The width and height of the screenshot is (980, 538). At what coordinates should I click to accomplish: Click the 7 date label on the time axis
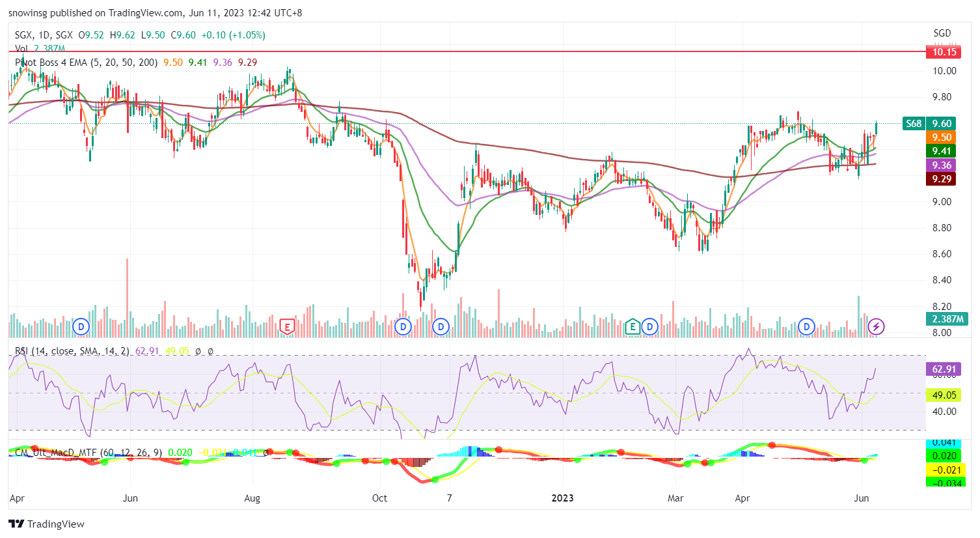pos(449,498)
